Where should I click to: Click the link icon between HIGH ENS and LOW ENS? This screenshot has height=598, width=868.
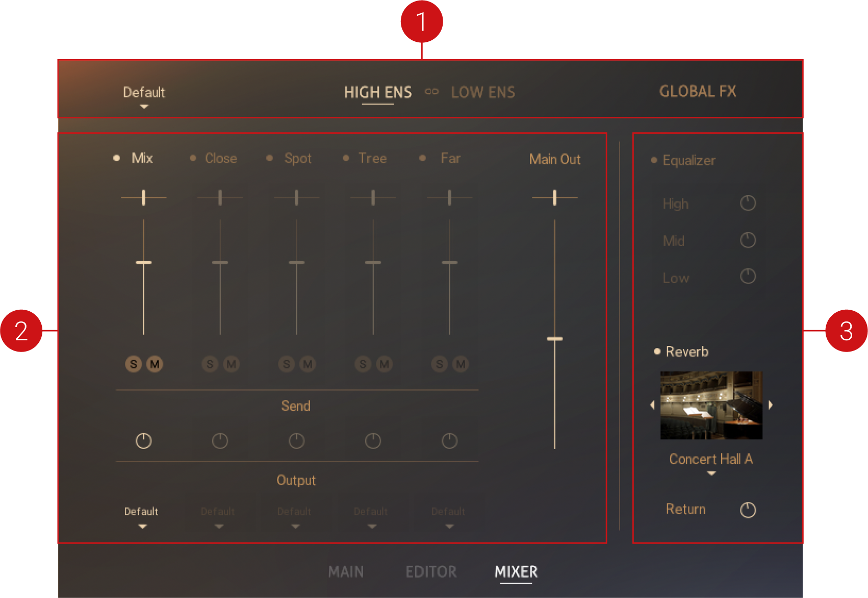click(x=431, y=92)
